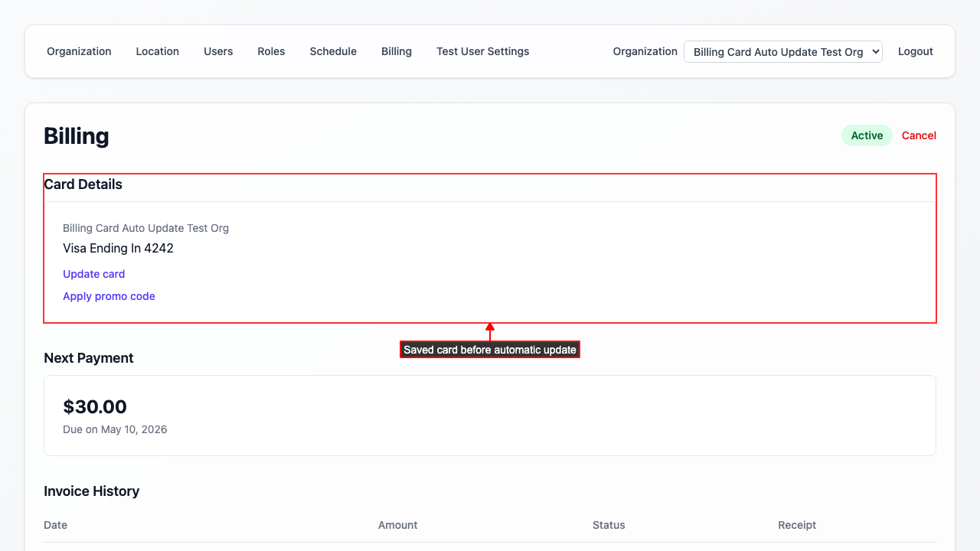Click the Status column header

click(x=609, y=525)
